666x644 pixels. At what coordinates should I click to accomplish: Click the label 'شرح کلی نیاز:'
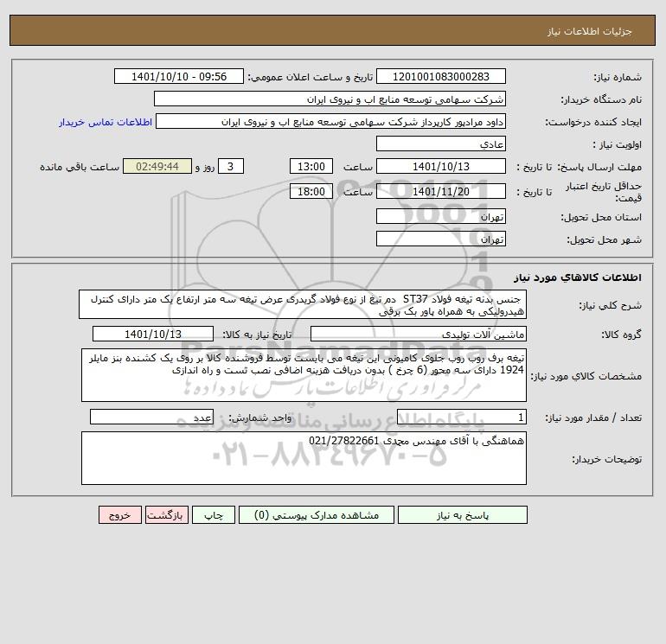pos(611,306)
